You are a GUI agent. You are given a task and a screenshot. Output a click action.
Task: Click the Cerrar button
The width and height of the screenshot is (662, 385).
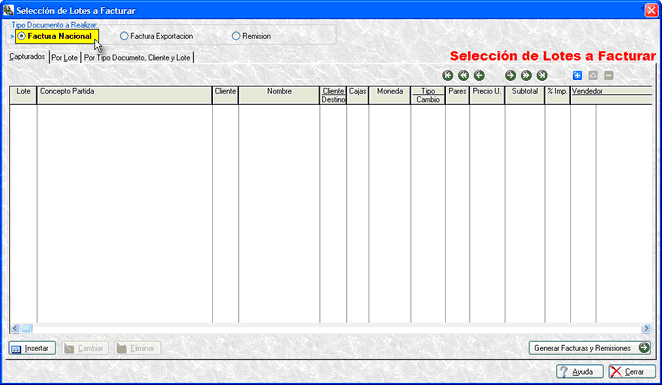click(x=632, y=371)
